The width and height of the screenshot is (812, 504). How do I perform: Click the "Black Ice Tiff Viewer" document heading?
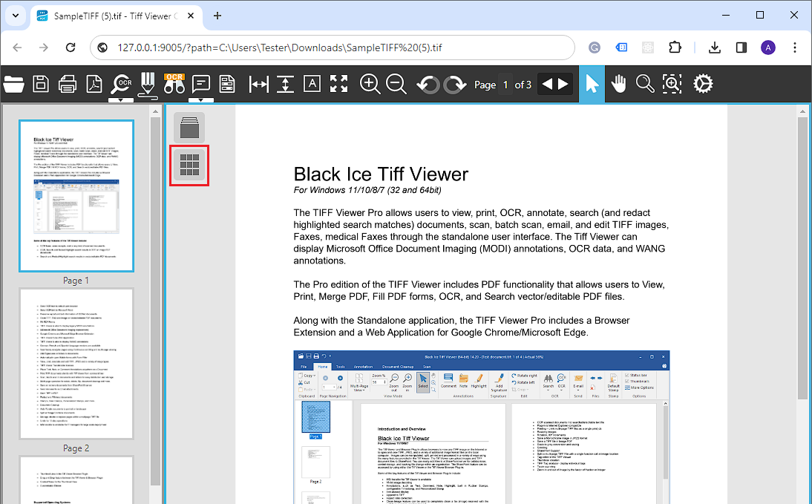tap(381, 174)
